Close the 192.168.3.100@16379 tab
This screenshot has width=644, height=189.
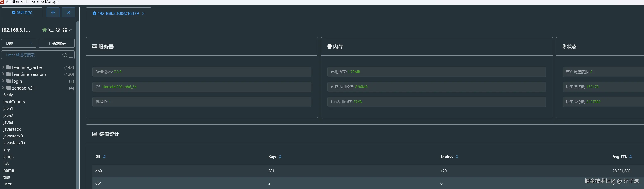click(143, 13)
